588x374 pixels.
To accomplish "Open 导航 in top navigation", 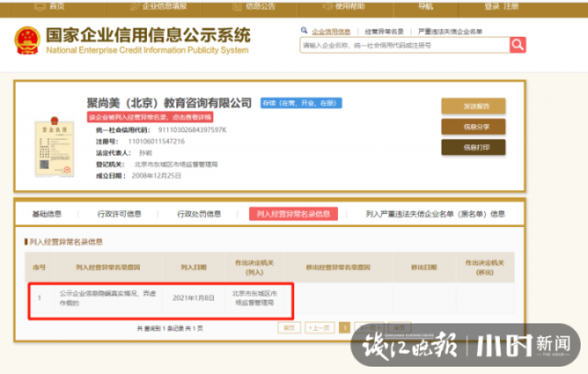I will pos(425,6).
